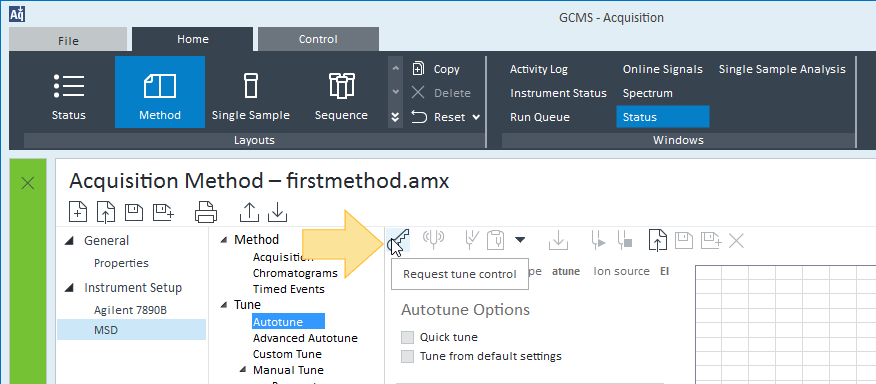Screen dimensions: 876x384
Task: Click the download method from instrument icon
Action: pyautogui.click(x=278, y=212)
